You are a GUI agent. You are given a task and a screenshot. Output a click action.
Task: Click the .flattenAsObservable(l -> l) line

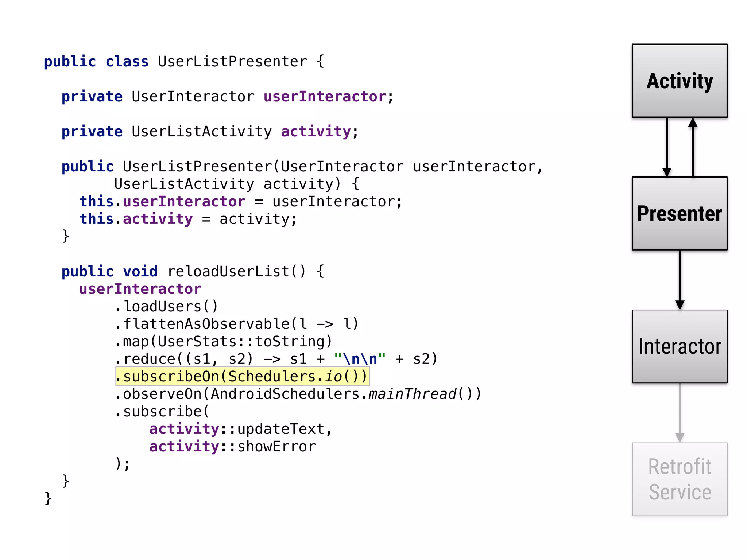click(237, 324)
